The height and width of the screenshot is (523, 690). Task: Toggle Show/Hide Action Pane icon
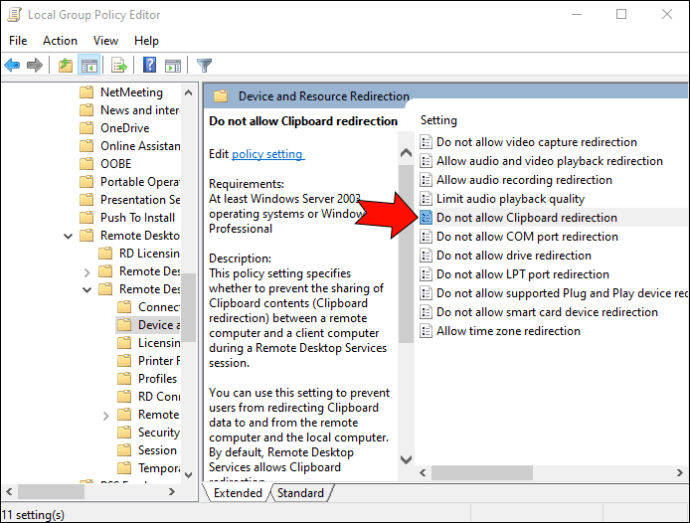(173, 66)
